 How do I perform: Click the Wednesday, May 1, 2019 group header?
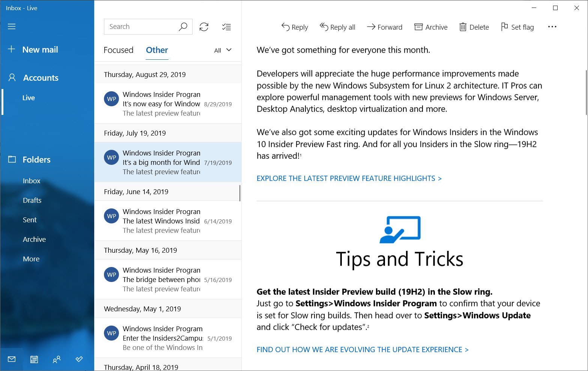click(168, 309)
